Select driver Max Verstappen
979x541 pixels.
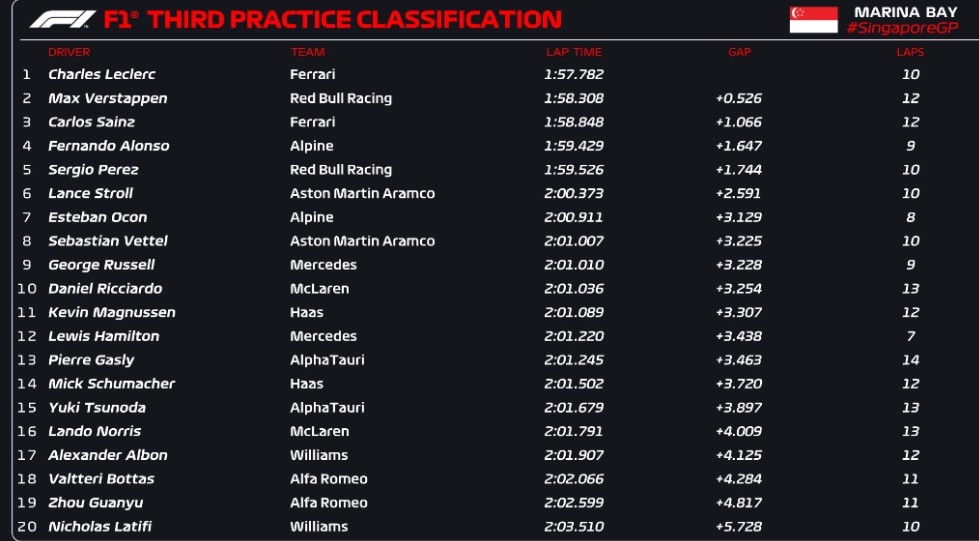coord(107,98)
